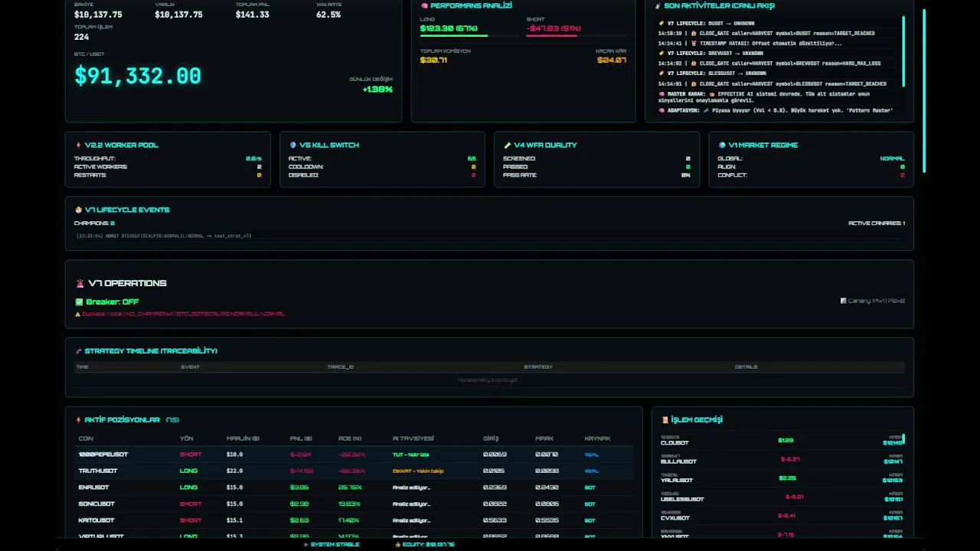Viewport: 980px width, 551px height.
Task: Click the CLOUSDT trade history entry
Action: pyautogui.click(x=782, y=441)
